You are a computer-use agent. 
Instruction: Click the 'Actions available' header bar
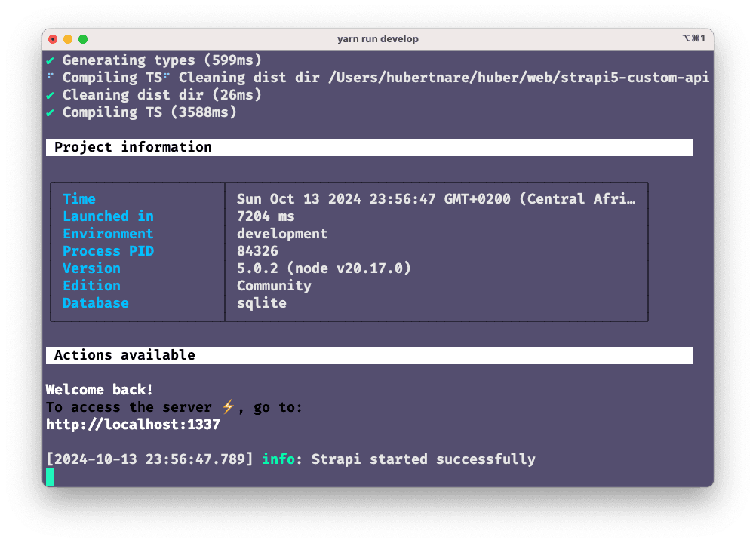(x=369, y=355)
